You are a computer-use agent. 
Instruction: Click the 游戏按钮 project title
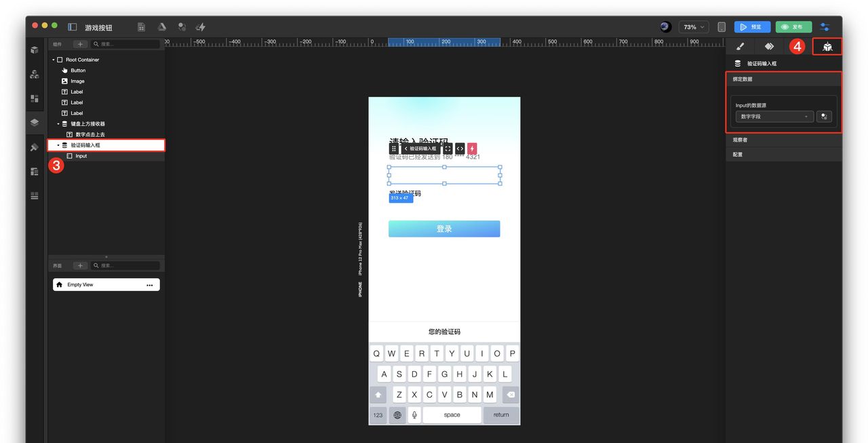tap(98, 28)
